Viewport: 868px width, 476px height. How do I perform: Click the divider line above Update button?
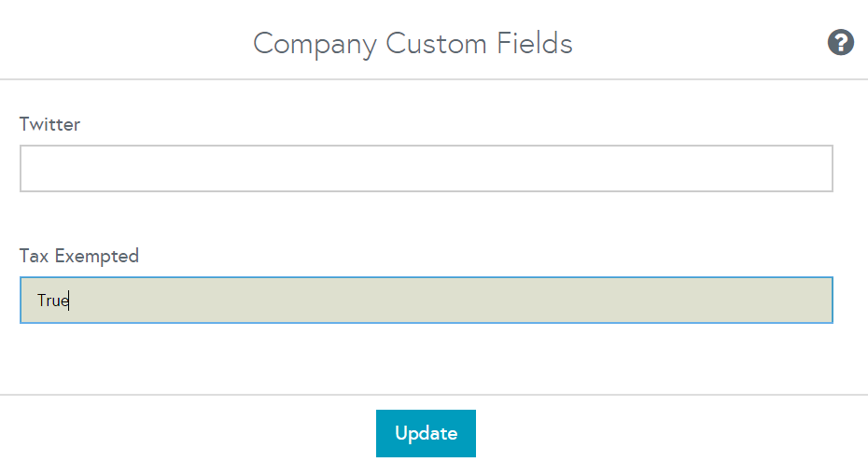pos(434,395)
